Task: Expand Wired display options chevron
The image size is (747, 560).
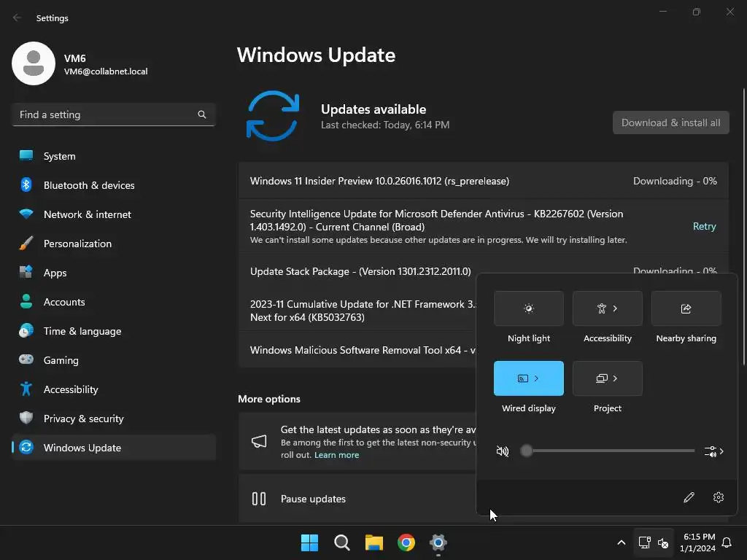Action: click(x=536, y=378)
